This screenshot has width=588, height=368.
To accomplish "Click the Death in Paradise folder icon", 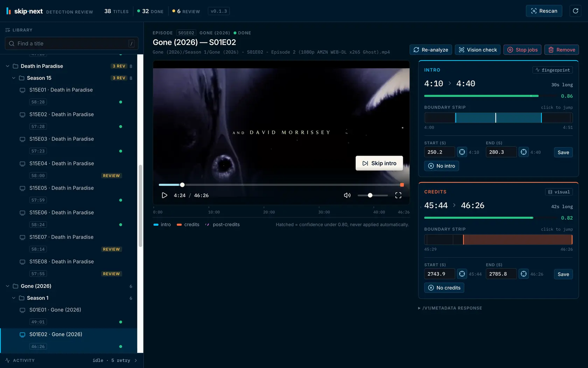I will pos(15,66).
